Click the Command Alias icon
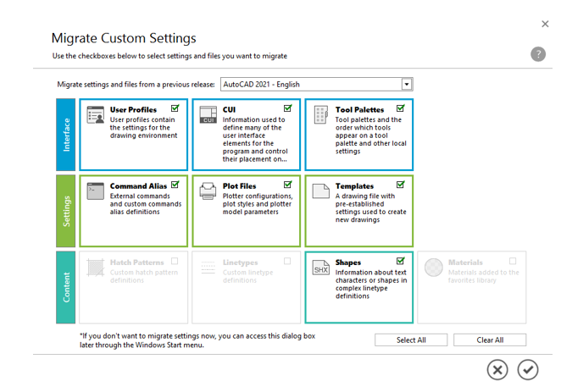 96,190
